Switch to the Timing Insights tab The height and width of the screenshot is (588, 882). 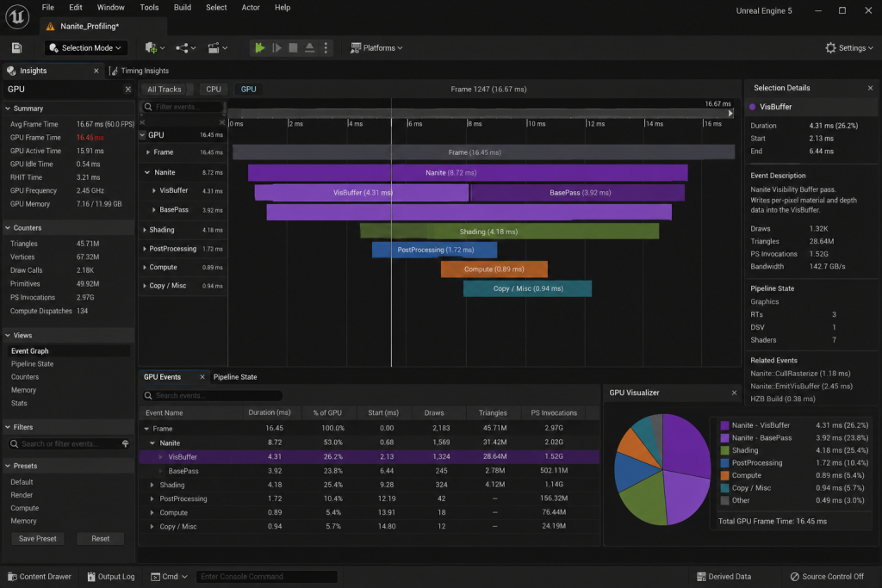coord(139,71)
